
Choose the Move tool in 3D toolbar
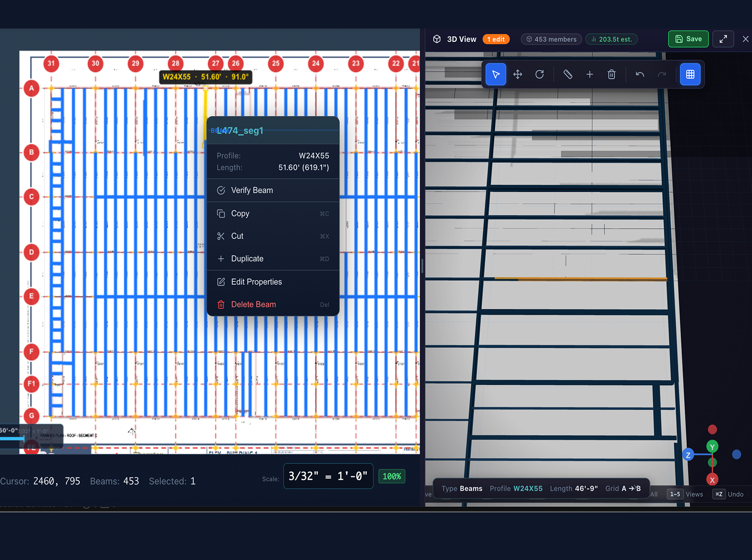tap(517, 75)
